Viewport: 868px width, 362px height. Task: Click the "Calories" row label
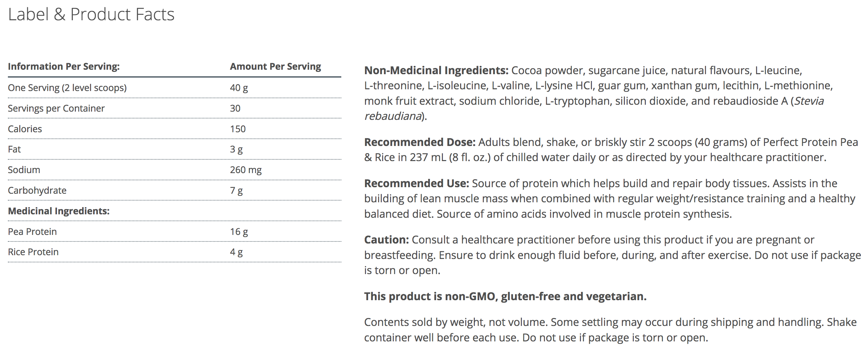point(25,129)
